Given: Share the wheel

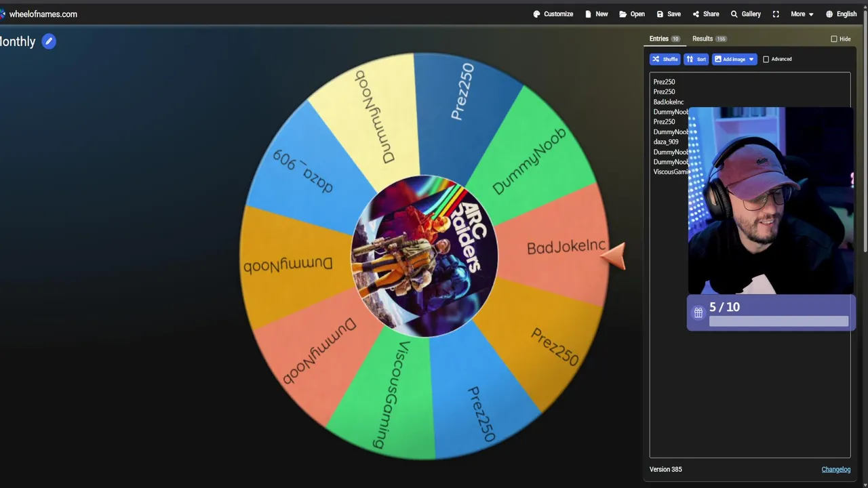Looking at the screenshot, I should 705,14.
